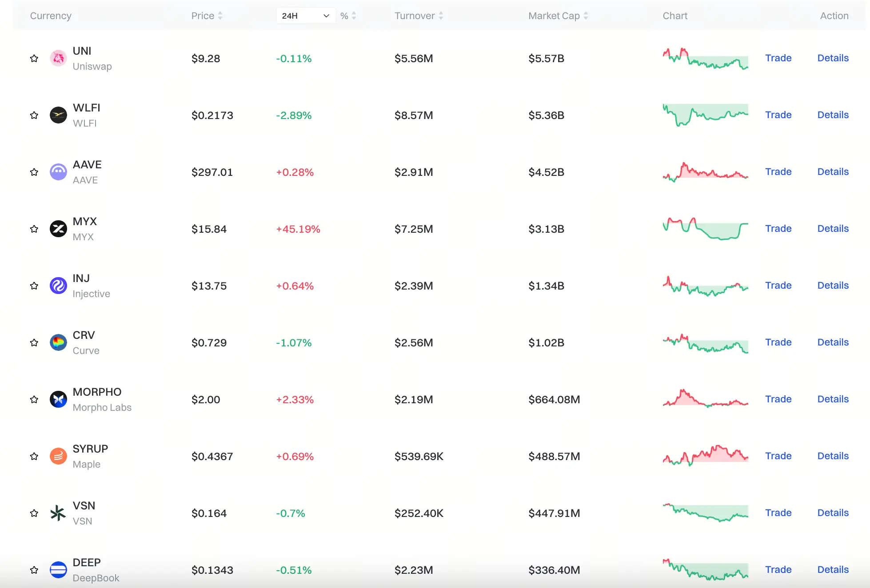View CRV Details
Viewport: 870px width, 588px height.
point(833,342)
